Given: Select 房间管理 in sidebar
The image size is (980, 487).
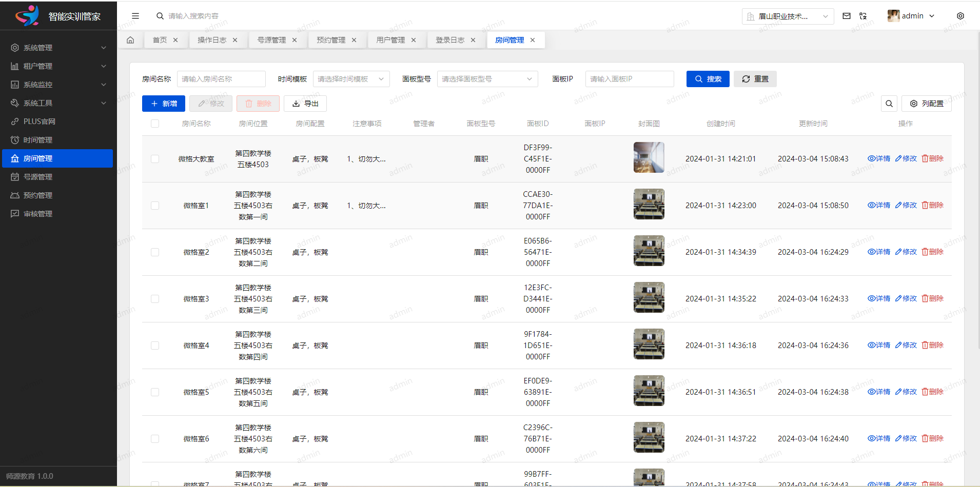Looking at the screenshot, I should point(57,158).
